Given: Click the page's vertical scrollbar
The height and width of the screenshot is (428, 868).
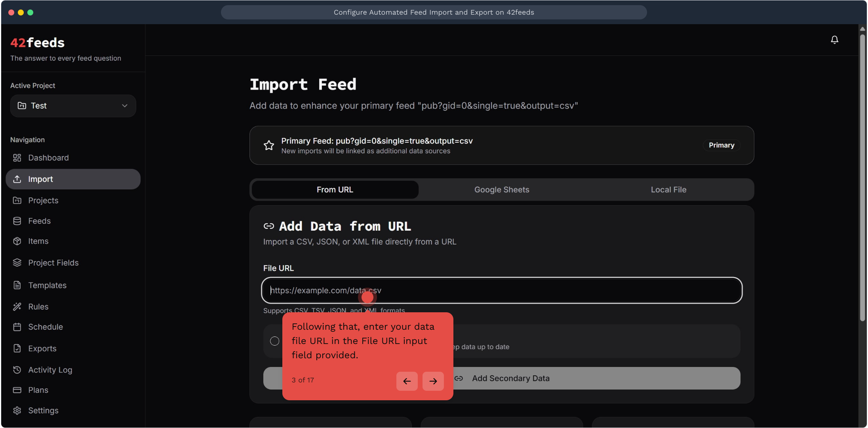Looking at the screenshot, I should coord(862,178).
